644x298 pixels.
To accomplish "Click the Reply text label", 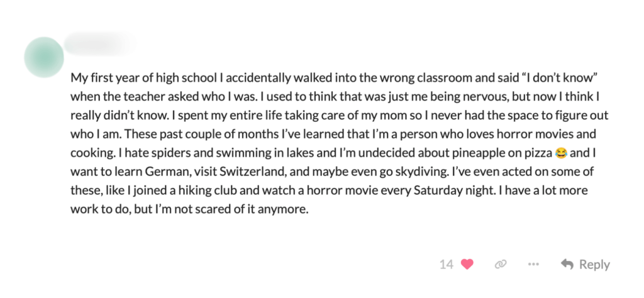I will [x=594, y=265].
